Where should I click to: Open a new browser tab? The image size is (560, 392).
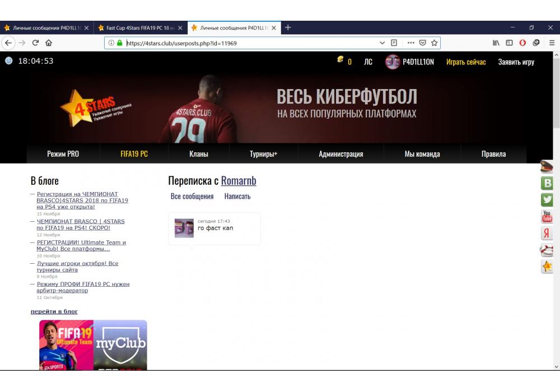point(288,27)
